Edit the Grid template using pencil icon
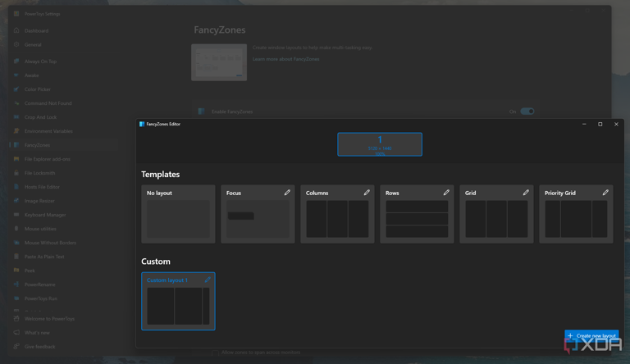 point(526,193)
